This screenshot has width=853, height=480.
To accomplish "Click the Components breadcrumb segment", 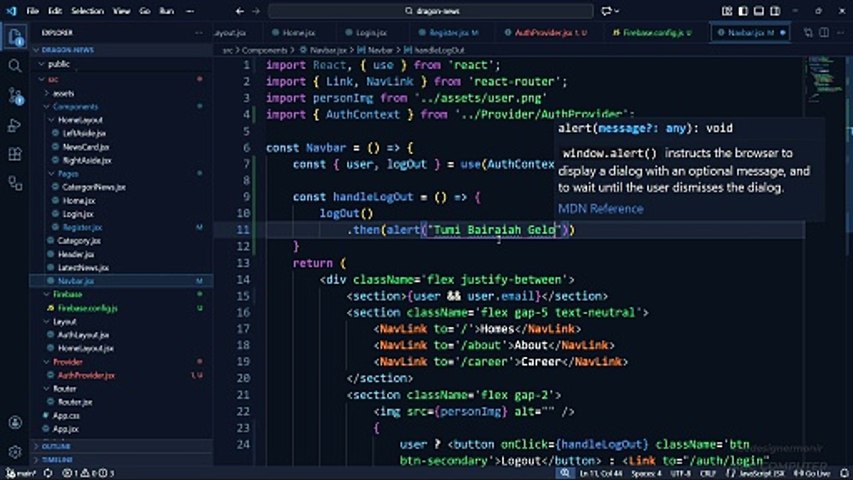I will [x=264, y=50].
